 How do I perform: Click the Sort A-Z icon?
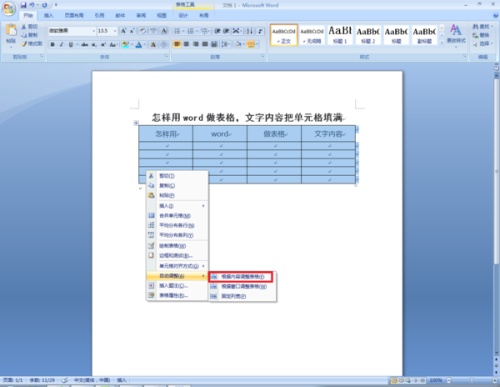tap(250, 31)
